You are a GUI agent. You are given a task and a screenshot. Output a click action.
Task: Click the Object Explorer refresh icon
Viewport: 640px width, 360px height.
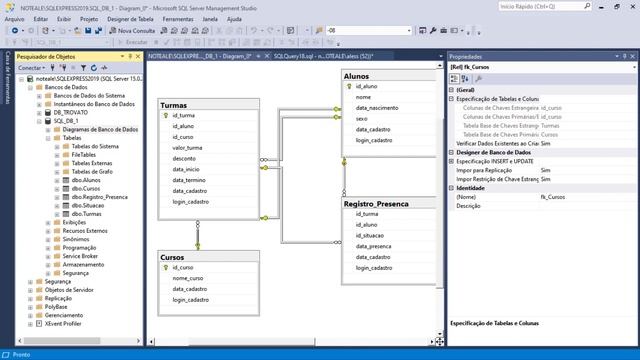[x=94, y=68]
